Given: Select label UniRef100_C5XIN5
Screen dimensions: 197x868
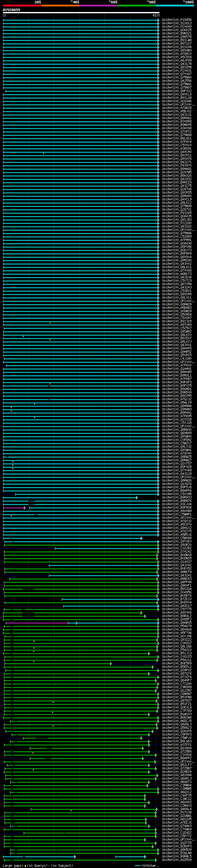Looking at the screenshot, I should 176,494.
